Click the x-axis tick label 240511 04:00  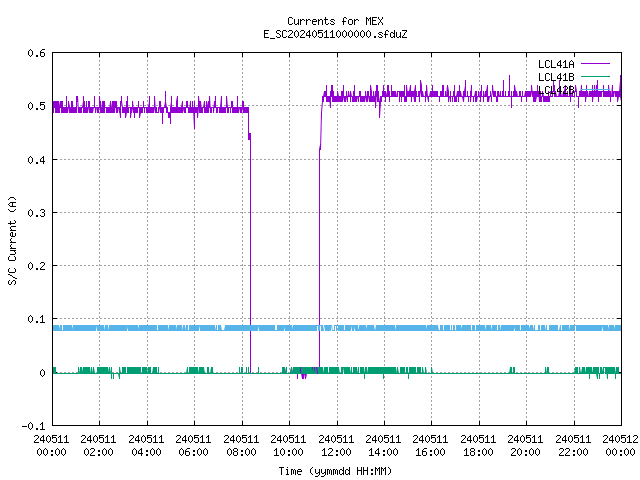point(146,445)
